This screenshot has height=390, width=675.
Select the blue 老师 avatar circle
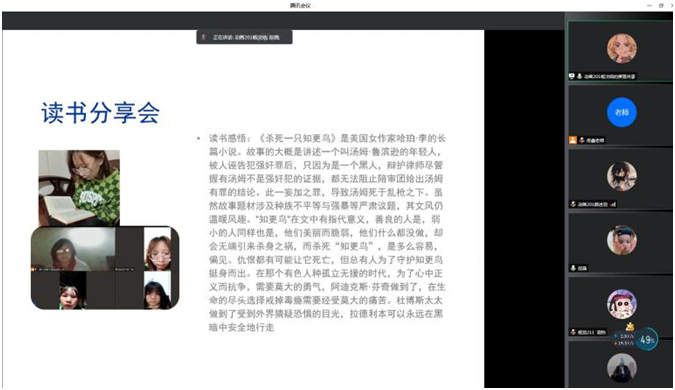pyautogui.click(x=622, y=112)
